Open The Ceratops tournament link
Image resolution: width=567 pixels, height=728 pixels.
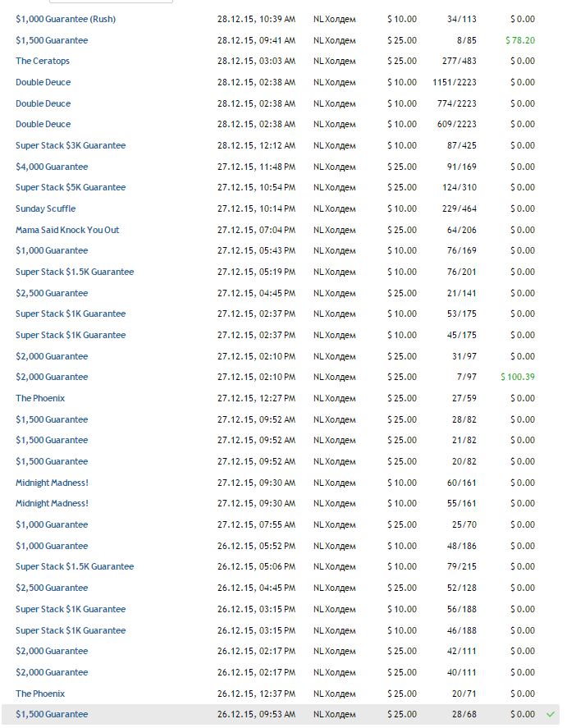pyautogui.click(x=43, y=61)
